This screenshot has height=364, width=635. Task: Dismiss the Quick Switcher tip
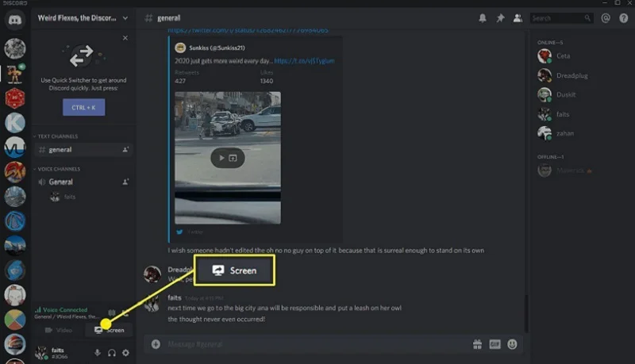click(125, 37)
